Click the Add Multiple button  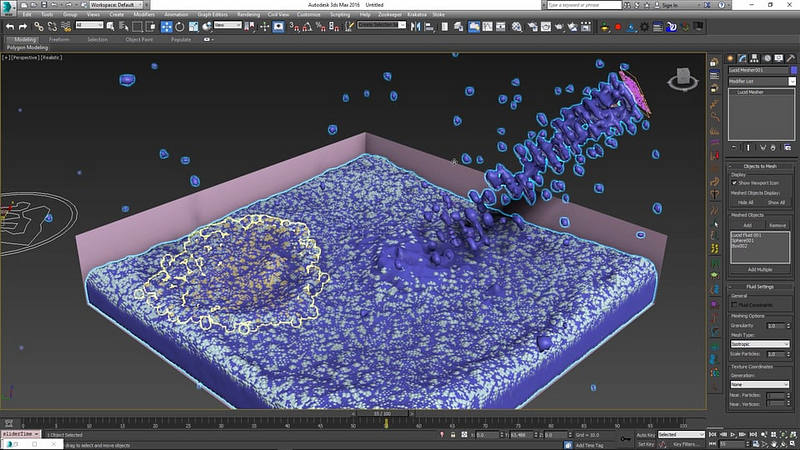tap(760, 269)
